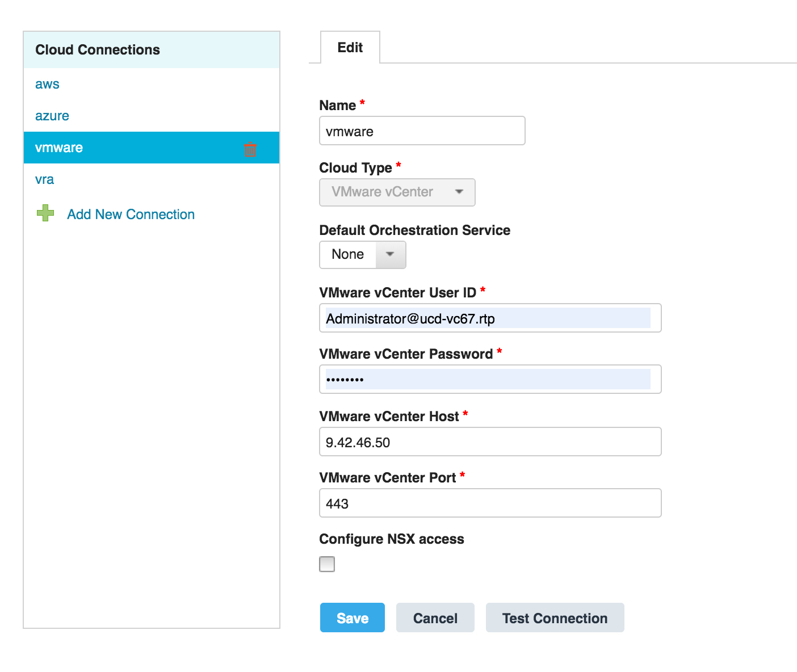Click the Cloud Connections panel header
This screenshot has height=672, width=797.
[x=152, y=50]
